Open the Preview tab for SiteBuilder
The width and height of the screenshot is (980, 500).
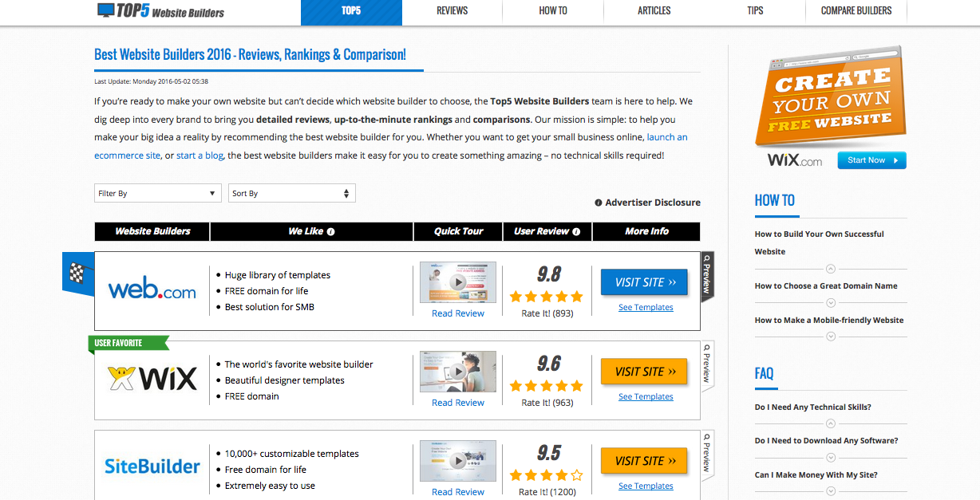pos(707,454)
